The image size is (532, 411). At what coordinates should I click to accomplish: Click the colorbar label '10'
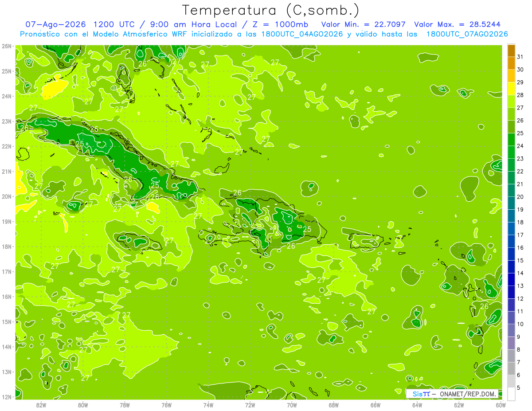tap(520, 324)
